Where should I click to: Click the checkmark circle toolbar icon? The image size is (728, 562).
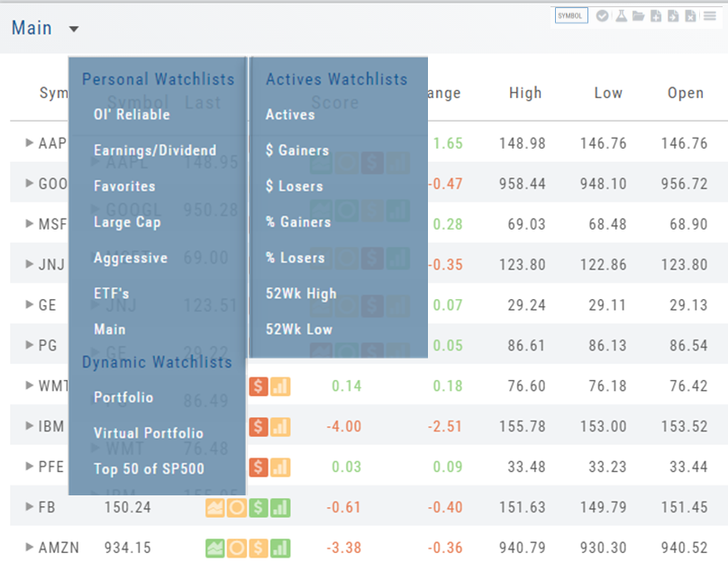[x=603, y=15]
